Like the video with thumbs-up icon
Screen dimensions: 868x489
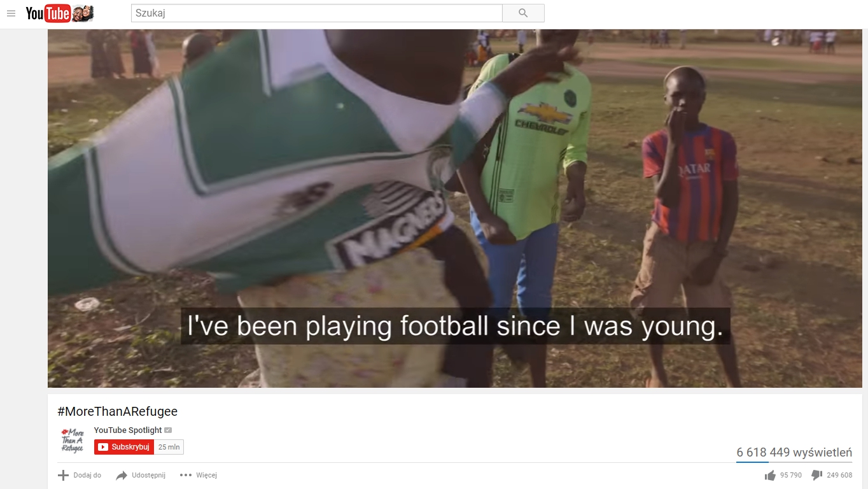pyautogui.click(x=771, y=475)
